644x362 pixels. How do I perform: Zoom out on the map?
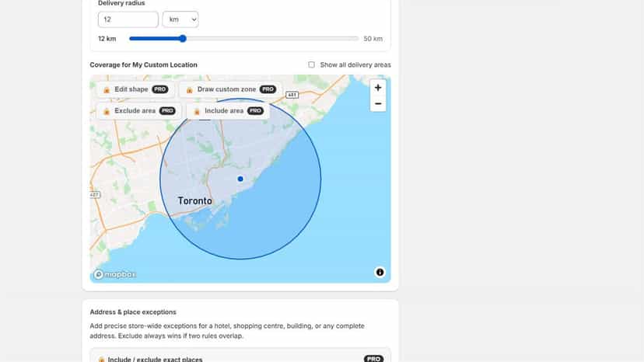[378, 104]
